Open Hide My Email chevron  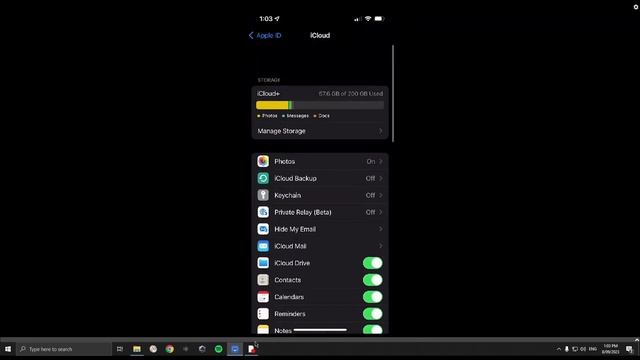[x=380, y=229]
